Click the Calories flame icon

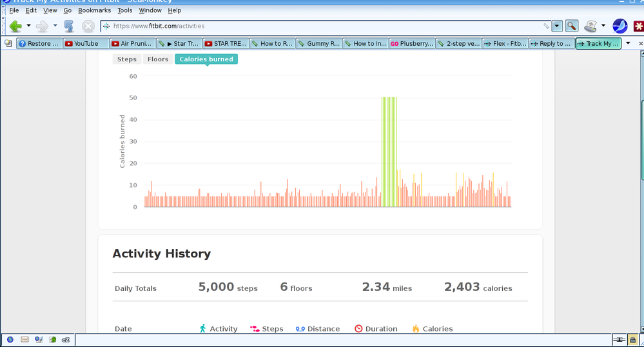(x=416, y=328)
